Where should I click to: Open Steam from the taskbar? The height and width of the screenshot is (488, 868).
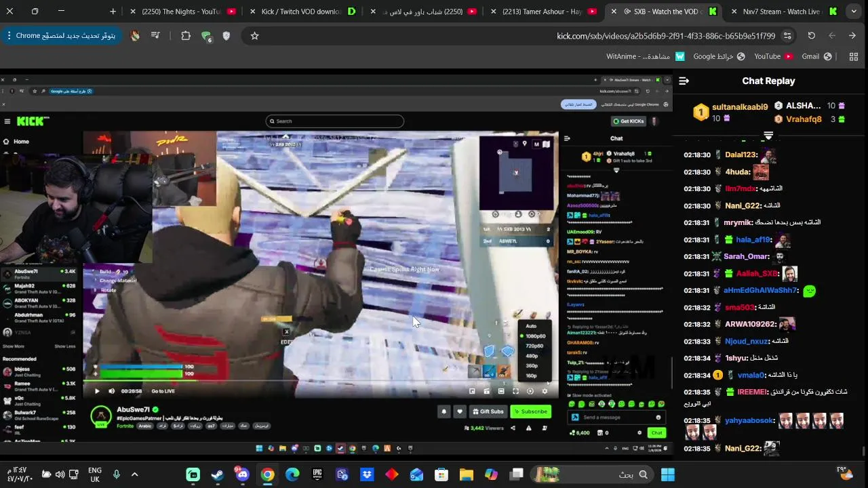pyautogui.click(x=218, y=474)
